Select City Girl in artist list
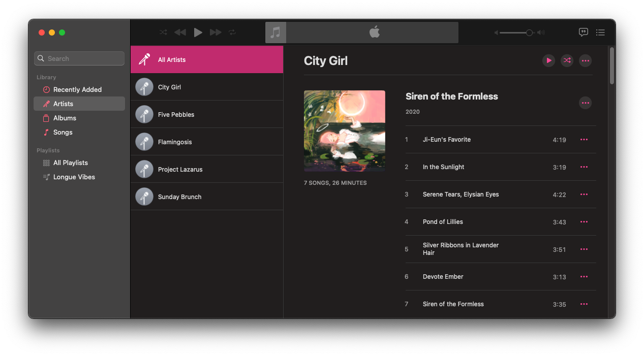Image resolution: width=644 pixels, height=356 pixels. [207, 87]
